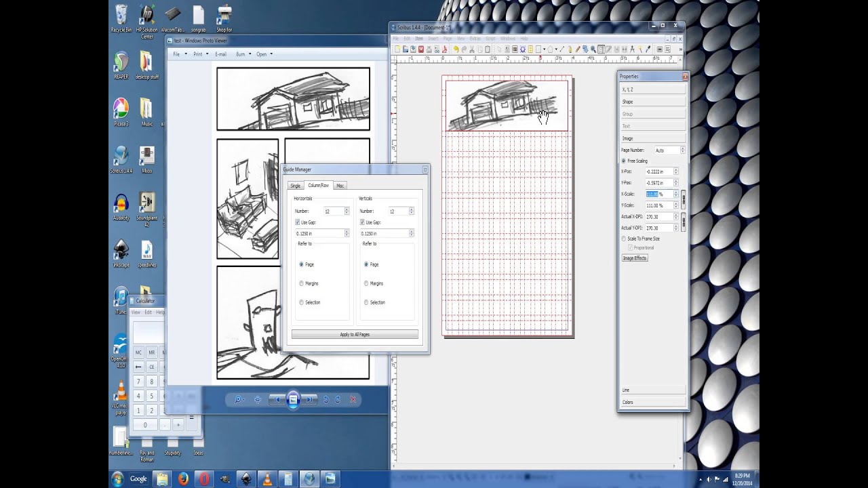Click the Image Effects button

pyautogui.click(x=635, y=258)
